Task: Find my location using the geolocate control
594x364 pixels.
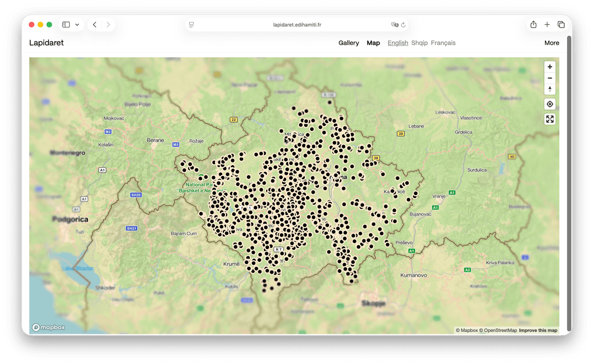Action: tap(549, 104)
